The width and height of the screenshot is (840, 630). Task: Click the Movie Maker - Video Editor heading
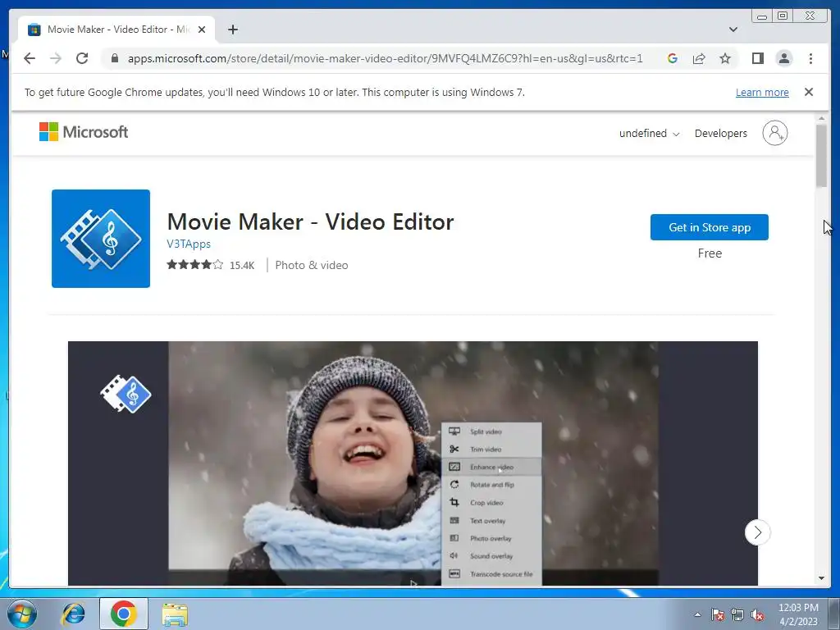[310, 221]
